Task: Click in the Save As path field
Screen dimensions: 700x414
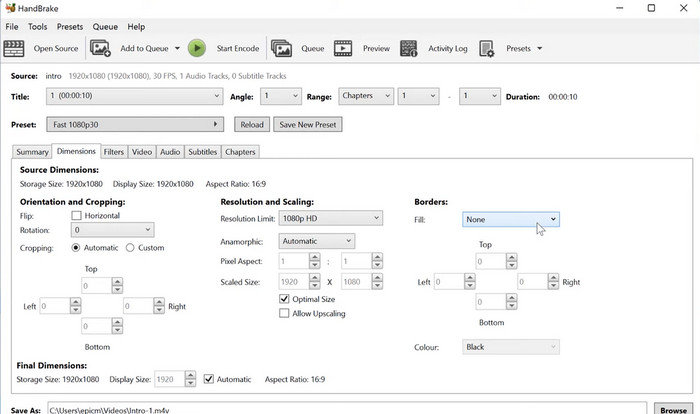Action: tap(347, 409)
